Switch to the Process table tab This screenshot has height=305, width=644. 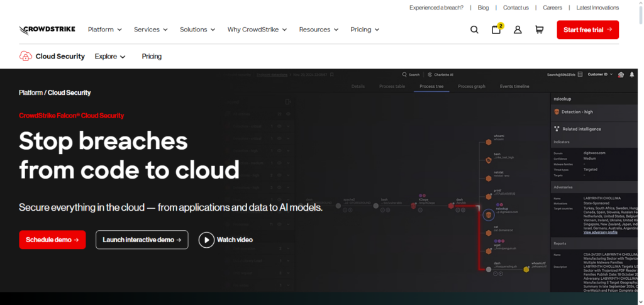392,86
